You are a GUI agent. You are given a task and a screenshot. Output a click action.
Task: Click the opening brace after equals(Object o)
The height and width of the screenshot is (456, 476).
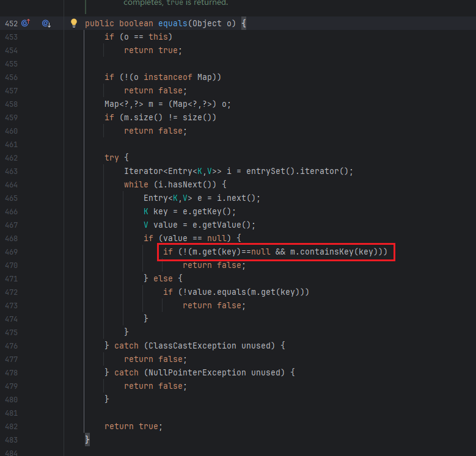243,23
